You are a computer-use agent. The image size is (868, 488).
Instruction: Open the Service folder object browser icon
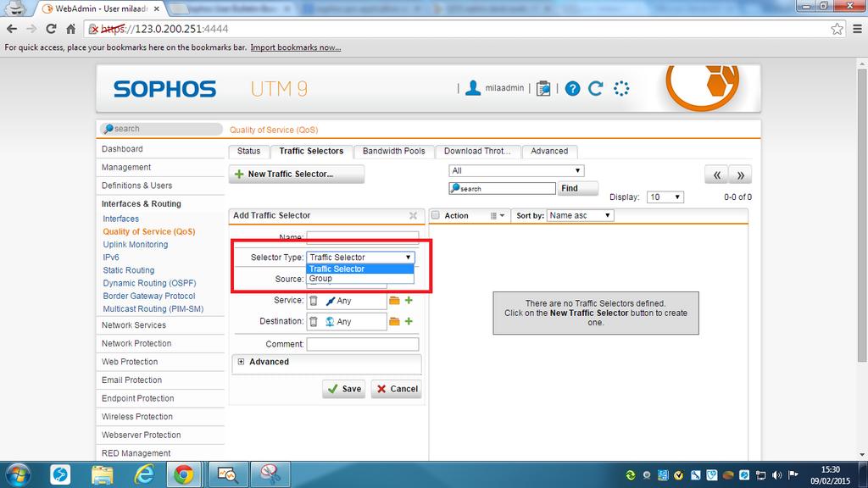pos(394,301)
